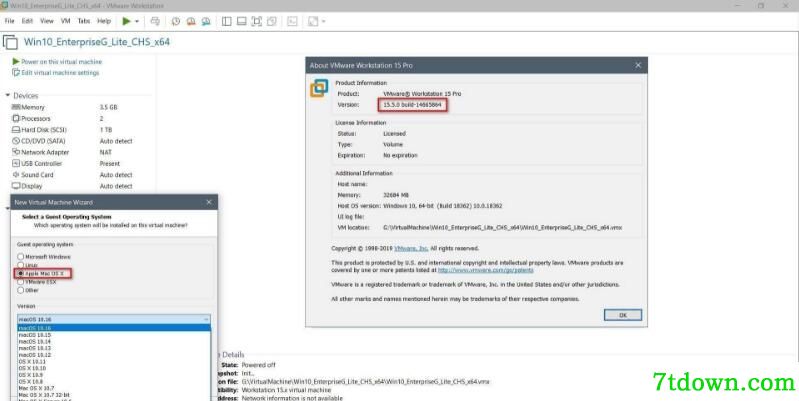
Task: Click the VMware Workstation title bar icon
Action: 4,5
